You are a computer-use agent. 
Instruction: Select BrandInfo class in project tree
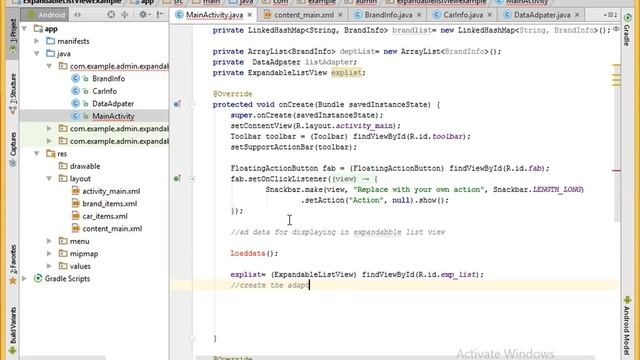click(x=108, y=79)
